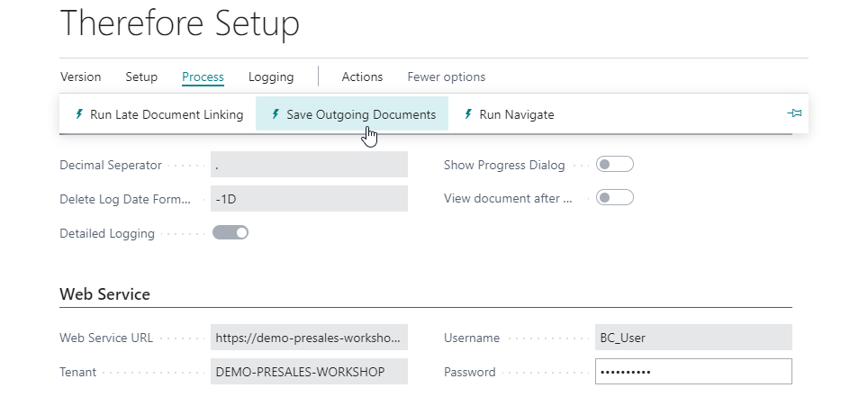Click the Decimal Seperator field
868x397 pixels.
[309, 165]
